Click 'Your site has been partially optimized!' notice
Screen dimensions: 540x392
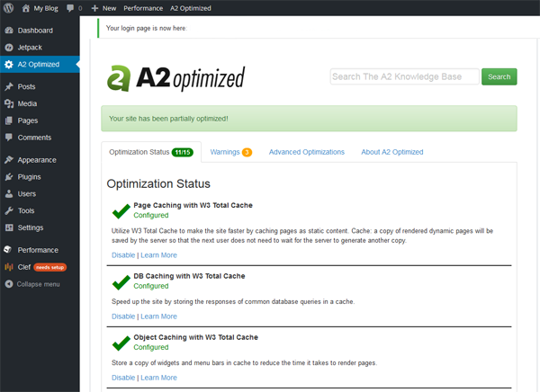pyautogui.click(x=309, y=119)
